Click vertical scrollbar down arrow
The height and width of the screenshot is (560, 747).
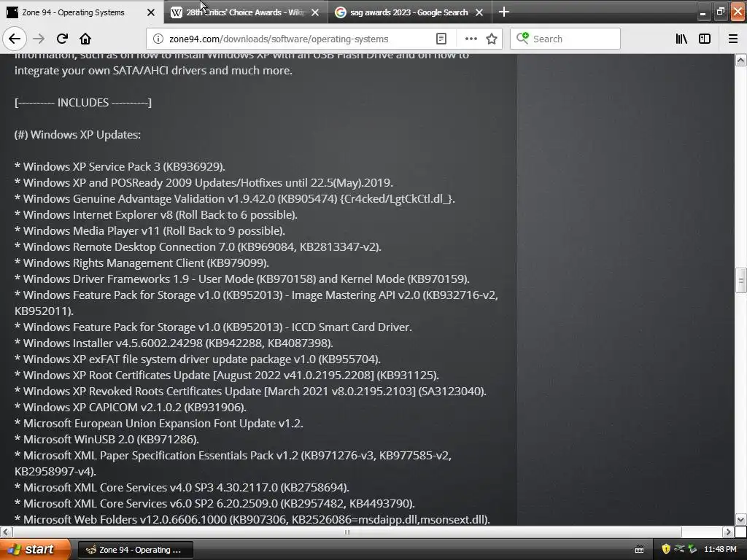[x=740, y=519]
